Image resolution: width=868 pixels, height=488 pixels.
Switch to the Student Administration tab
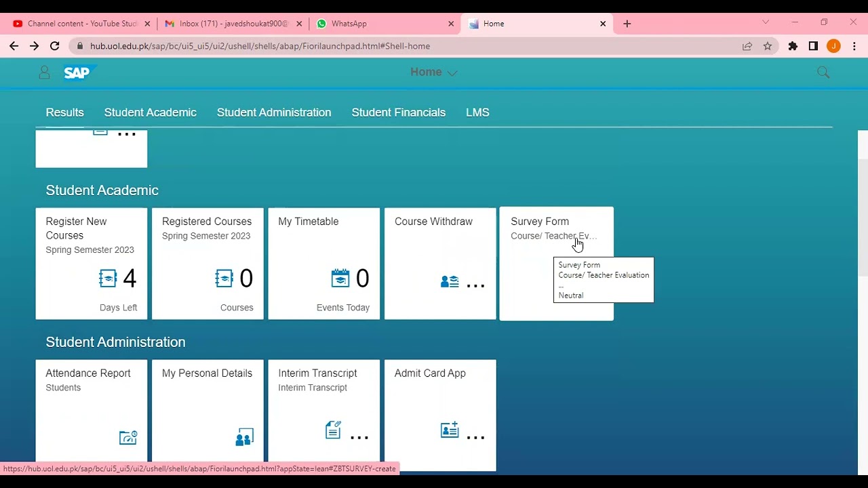click(x=274, y=113)
